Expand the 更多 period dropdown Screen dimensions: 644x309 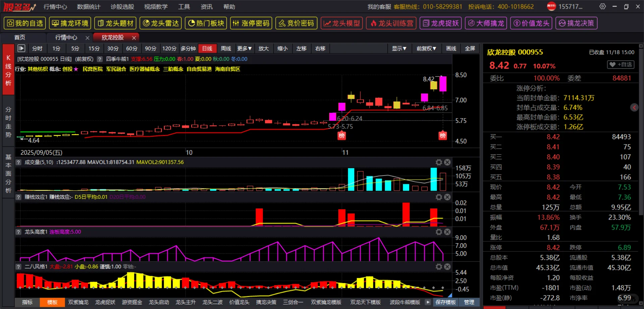pyautogui.click(x=245, y=49)
